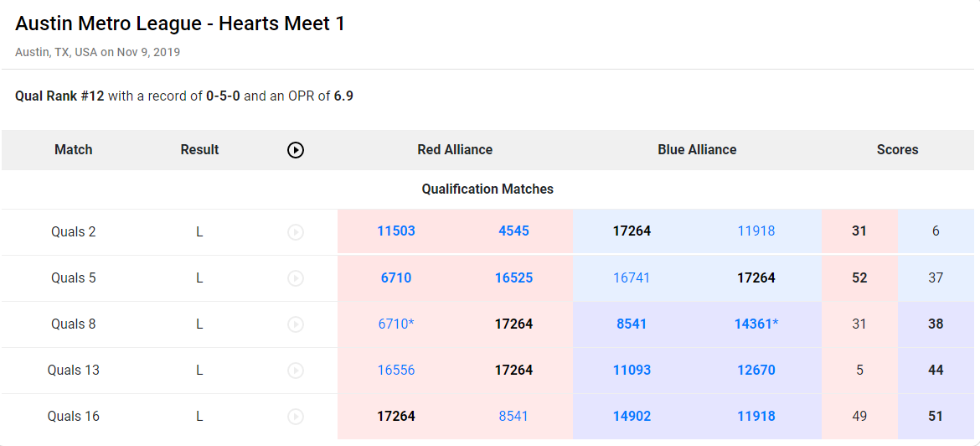Open team 14902 link
The height and width of the screenshot is (446, 980).
point(632,416)
